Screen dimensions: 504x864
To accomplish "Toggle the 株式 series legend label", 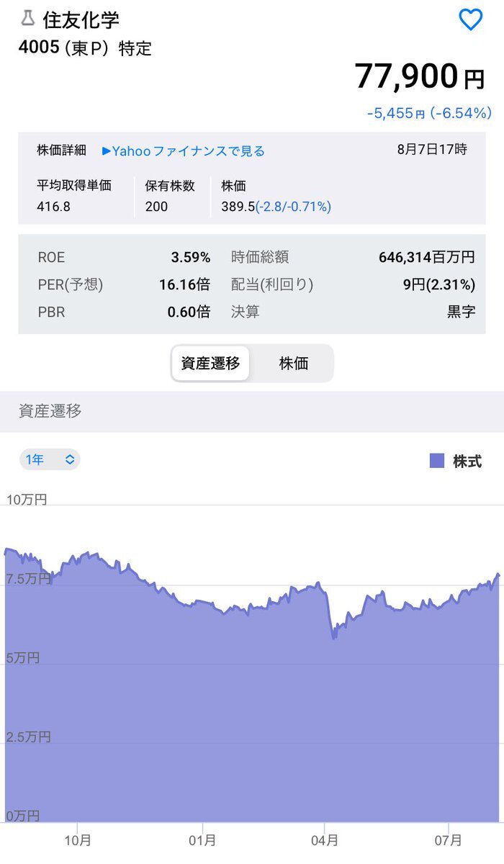I will (467, 462).
